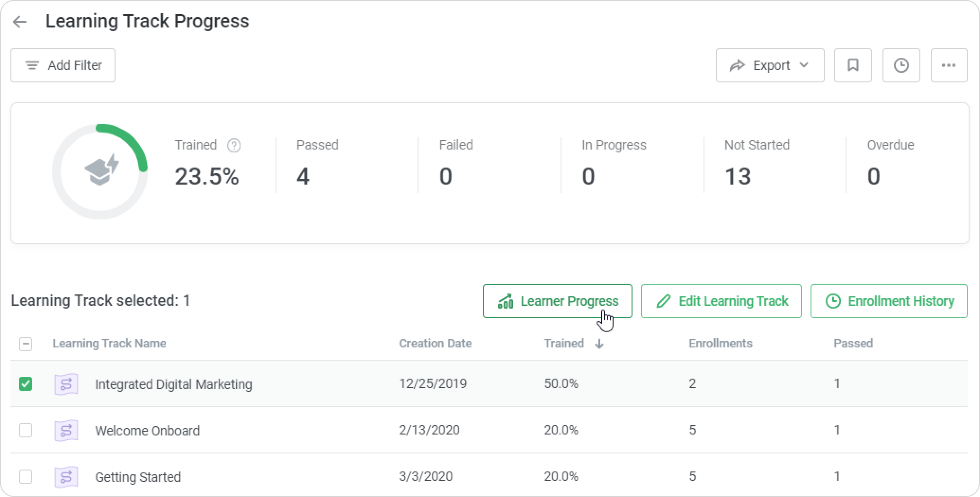Click the back arrow icon
Screen dimensions: 980x497
20,22
